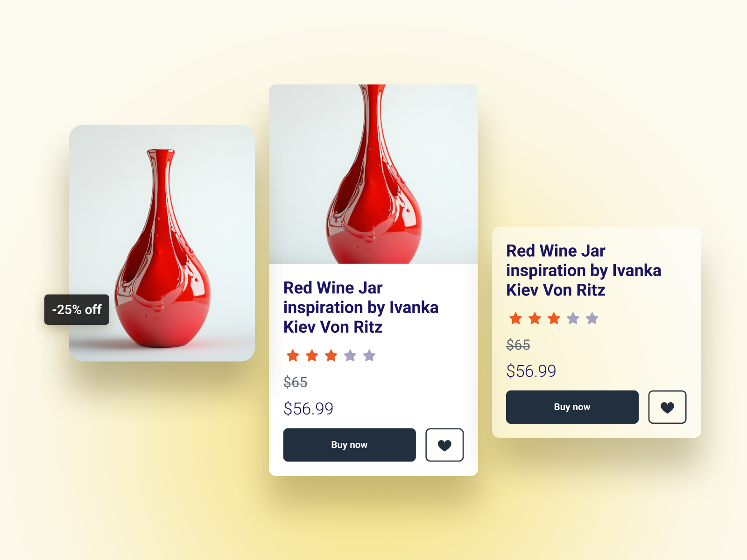The width and height of the screenshot is (747, 560).
Task: Click the left red vase photo
Action: point(162,243)
